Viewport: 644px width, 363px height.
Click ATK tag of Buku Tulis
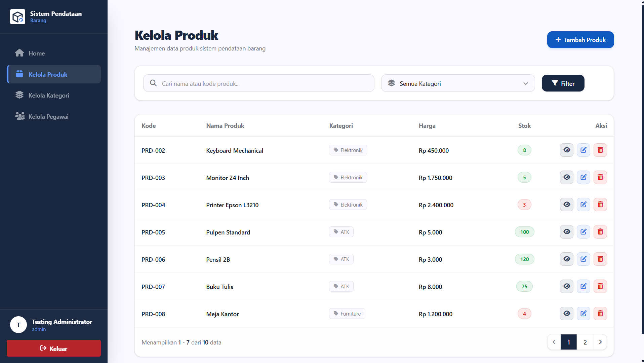pyautogui.click(x=341, y=286)
